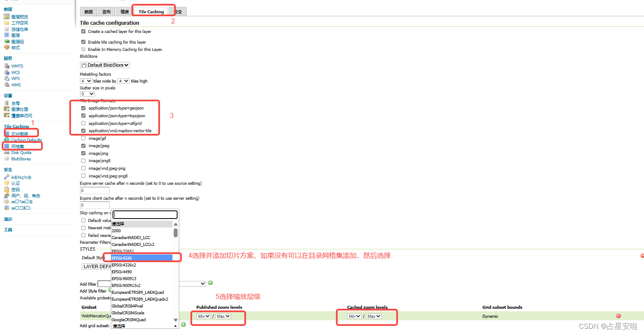
Task: Click the WMTS service icon
Action: [6, 66]
